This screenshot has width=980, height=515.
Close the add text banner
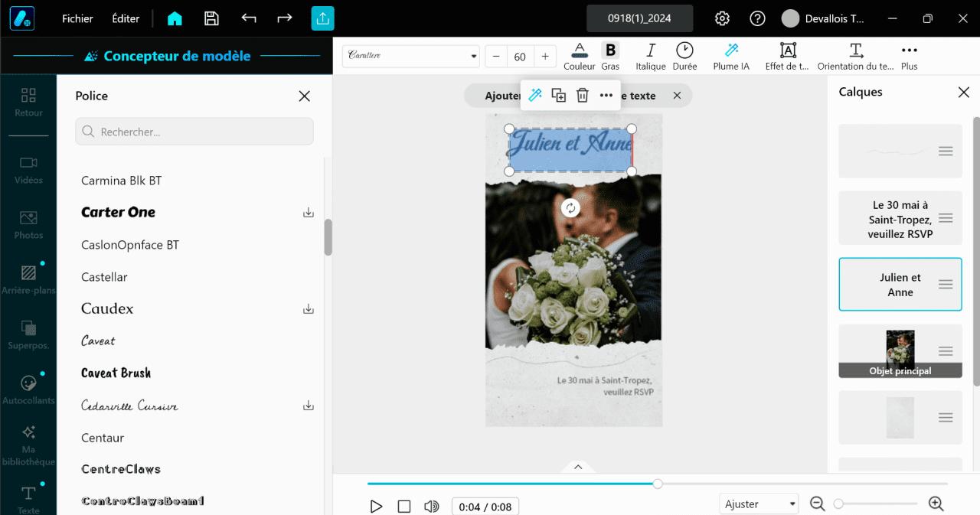point(677,96)
